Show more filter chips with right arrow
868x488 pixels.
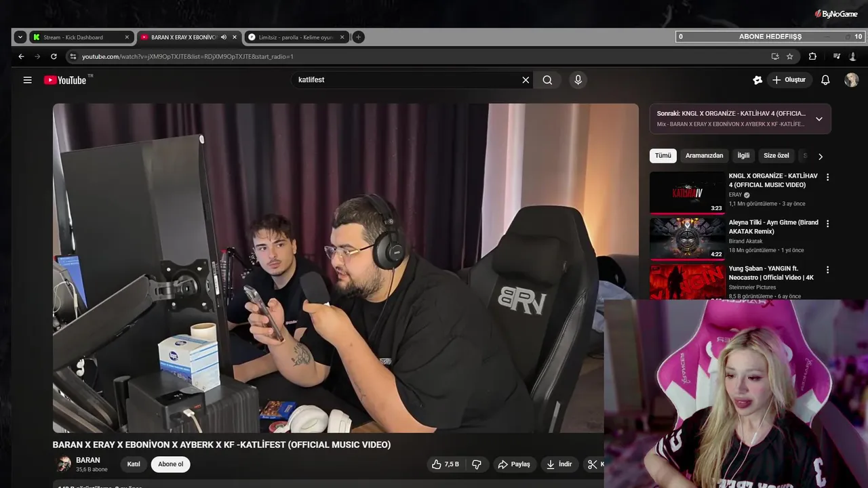pyautogui.click(x=820, y=156)
